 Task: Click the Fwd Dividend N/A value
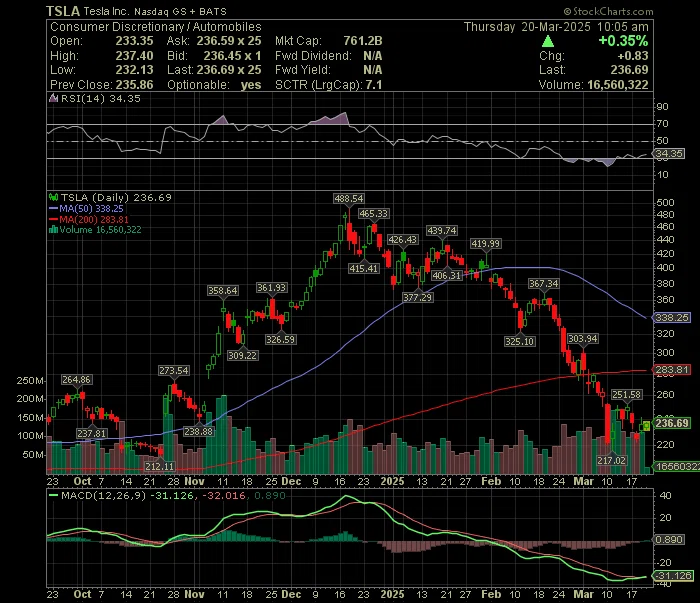373,56
